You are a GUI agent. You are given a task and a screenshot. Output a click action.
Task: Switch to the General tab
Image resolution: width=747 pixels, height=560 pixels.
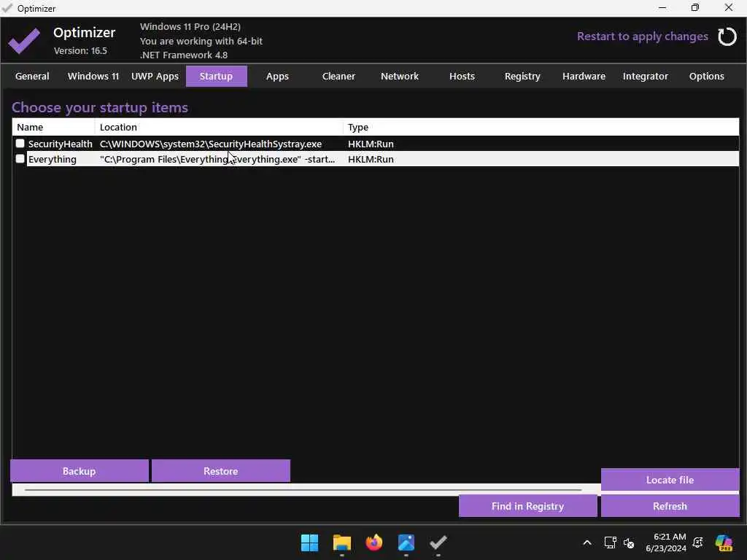click(32, 76)
